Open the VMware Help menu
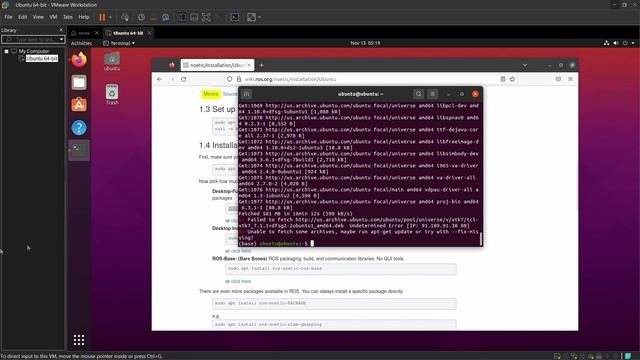The image size is (640, 360). (x=84, y=17)
